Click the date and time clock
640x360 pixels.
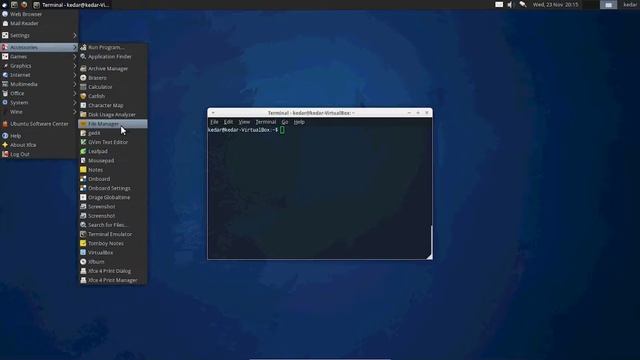point(556,5)
